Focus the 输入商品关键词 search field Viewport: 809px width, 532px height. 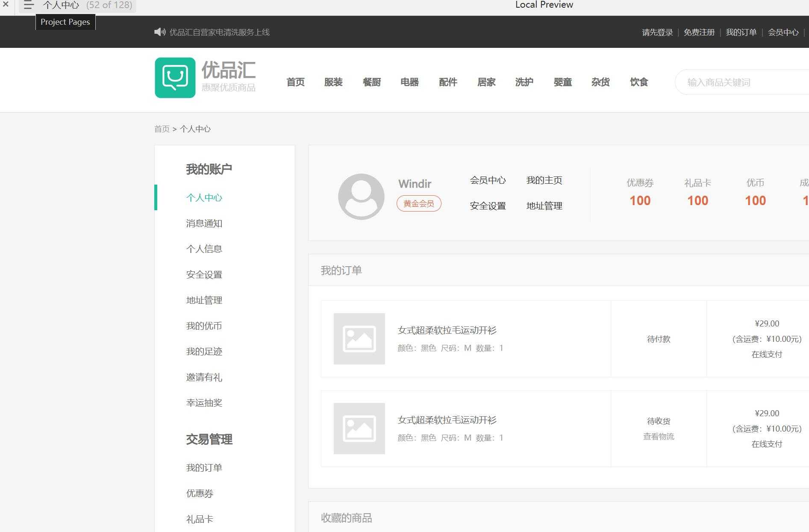point(742,82)
